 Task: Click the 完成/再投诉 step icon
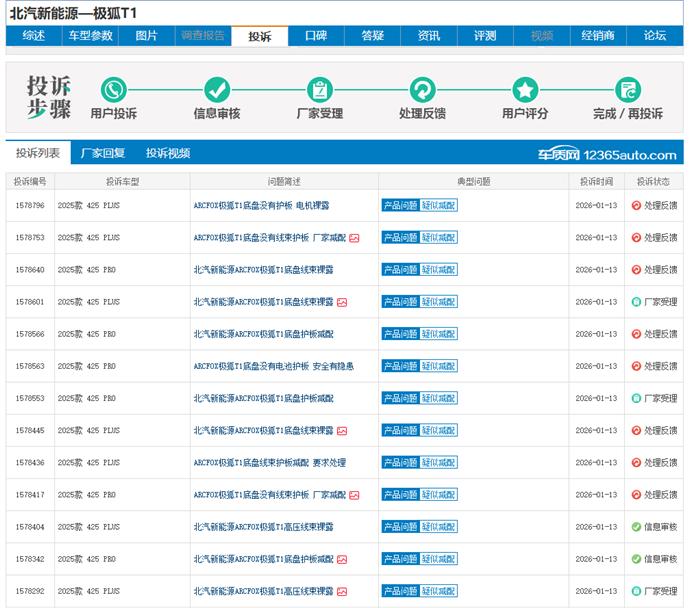tap(628, 90)
